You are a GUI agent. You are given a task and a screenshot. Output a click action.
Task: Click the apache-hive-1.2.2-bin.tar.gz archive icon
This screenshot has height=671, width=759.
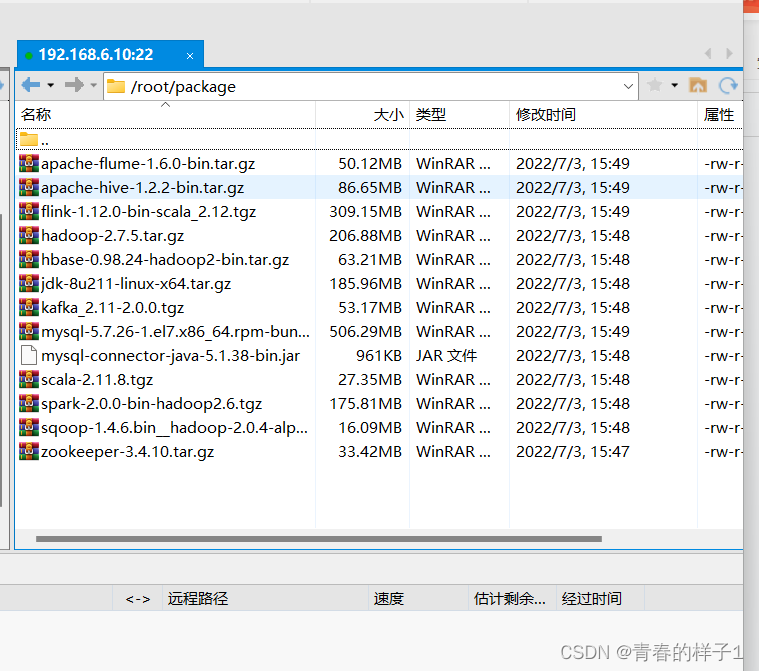coord(29,187)
